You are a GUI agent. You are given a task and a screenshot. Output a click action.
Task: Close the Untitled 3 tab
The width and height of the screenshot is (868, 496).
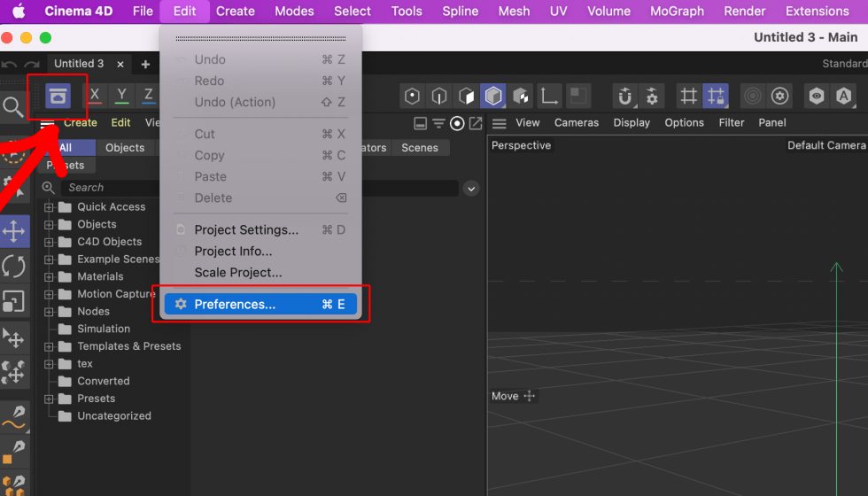pos(120,64)
